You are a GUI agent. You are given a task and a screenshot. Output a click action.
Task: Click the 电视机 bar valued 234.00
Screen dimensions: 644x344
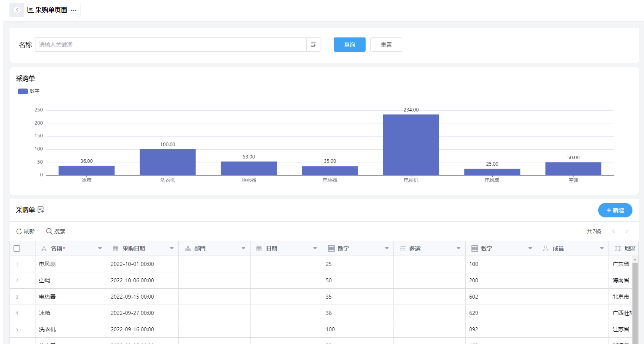(411, 145)
